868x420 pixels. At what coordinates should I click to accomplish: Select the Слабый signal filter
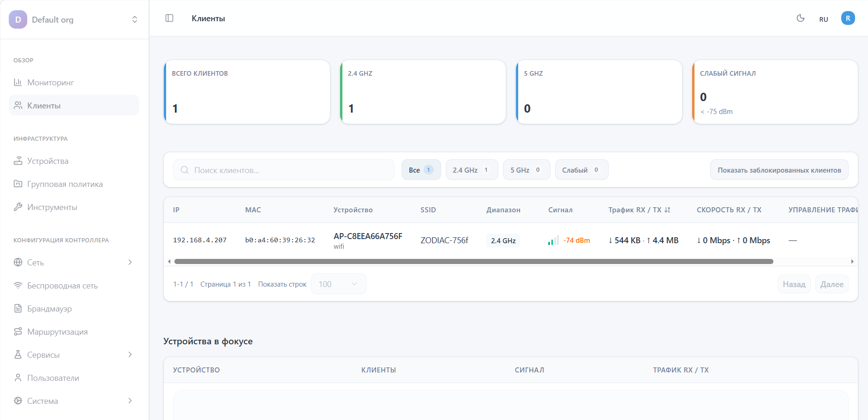pos(581,170)
